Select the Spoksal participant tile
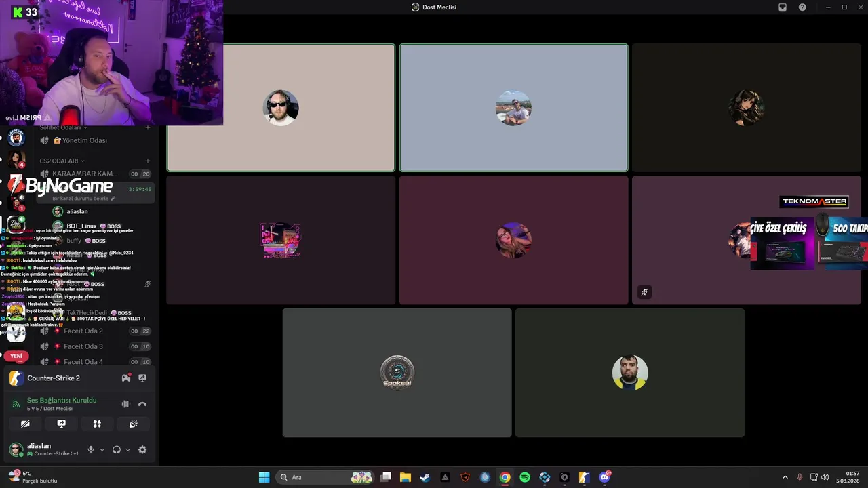This screenshot has width=868, height=488. [397, 373]
